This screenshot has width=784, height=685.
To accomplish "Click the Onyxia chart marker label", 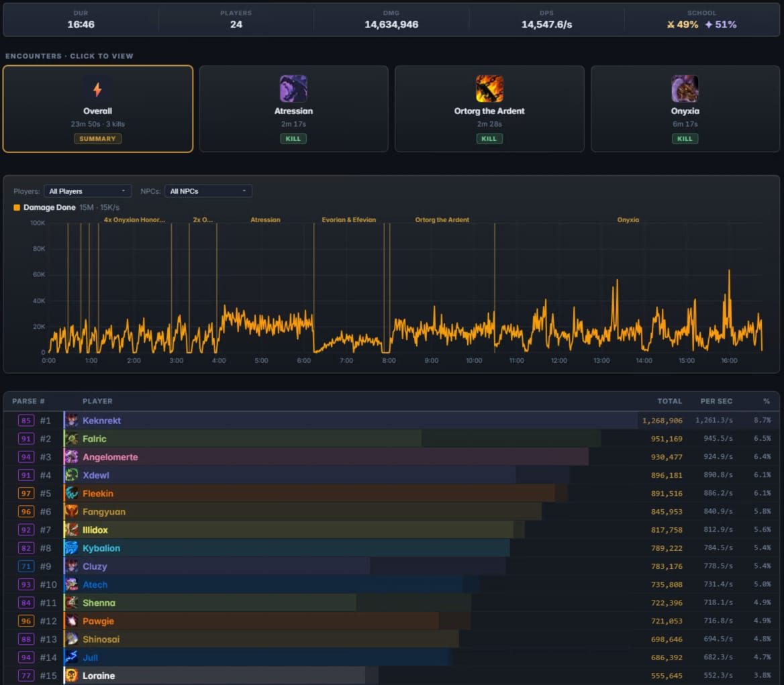I will (x=628, y=220).
